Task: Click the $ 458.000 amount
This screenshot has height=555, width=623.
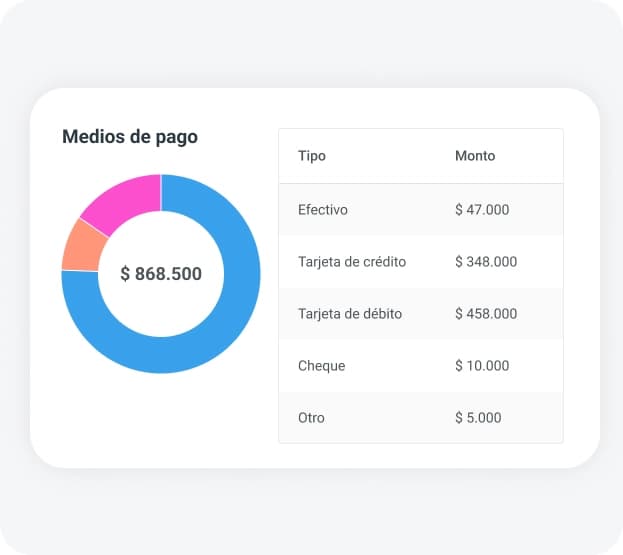Action: 486,314
